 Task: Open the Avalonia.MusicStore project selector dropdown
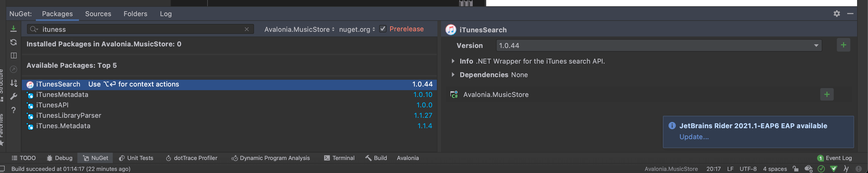tap(299, 29)
